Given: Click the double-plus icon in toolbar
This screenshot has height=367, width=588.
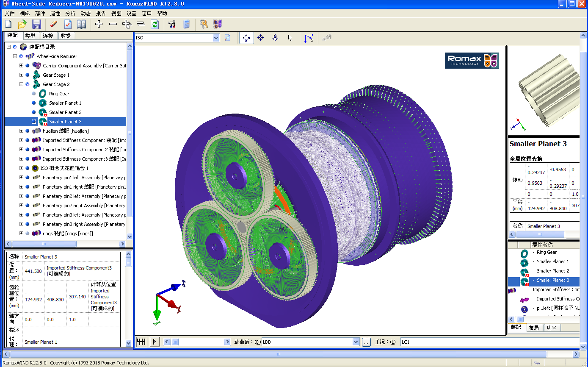Looking at the screenshot, I should coord(127,24).
